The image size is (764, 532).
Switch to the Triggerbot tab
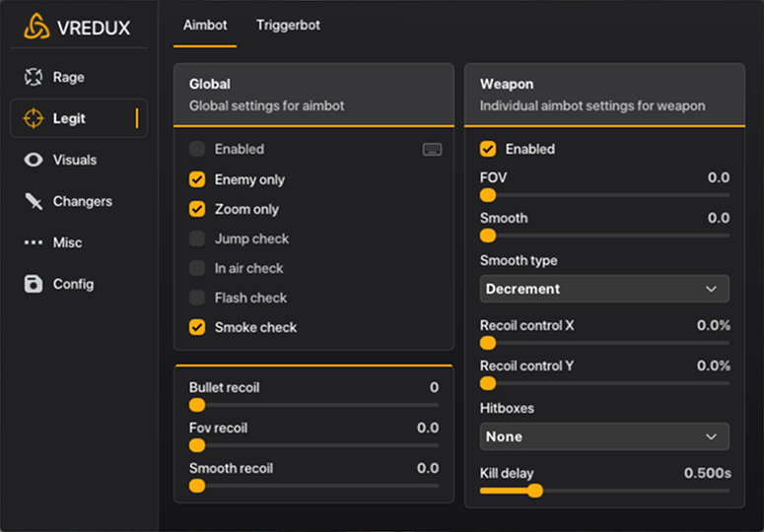(x=288, y=25)
